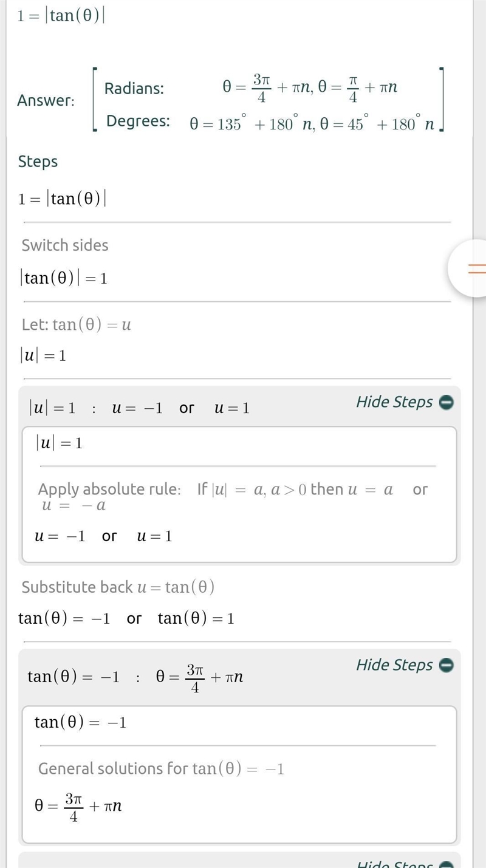Click the θ = 3π/4 + πn result in inner box
This screenshot has height=868, width=486.
(x=78, y=807)
